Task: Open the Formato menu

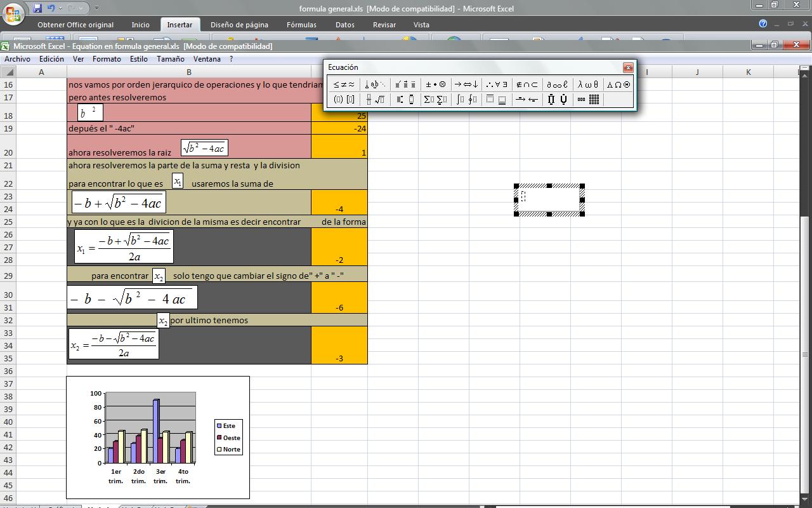Action: (107, 59)
